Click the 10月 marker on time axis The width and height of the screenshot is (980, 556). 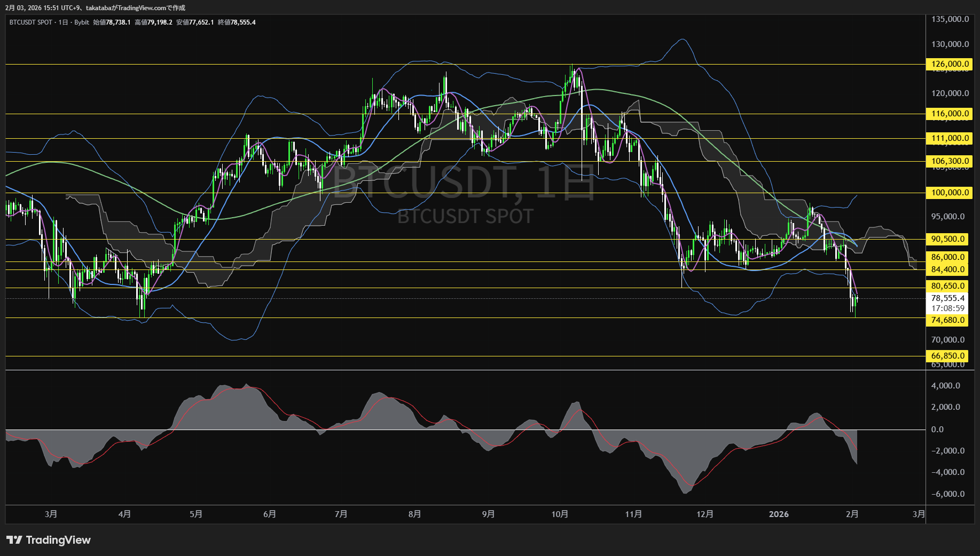point(559,514)
